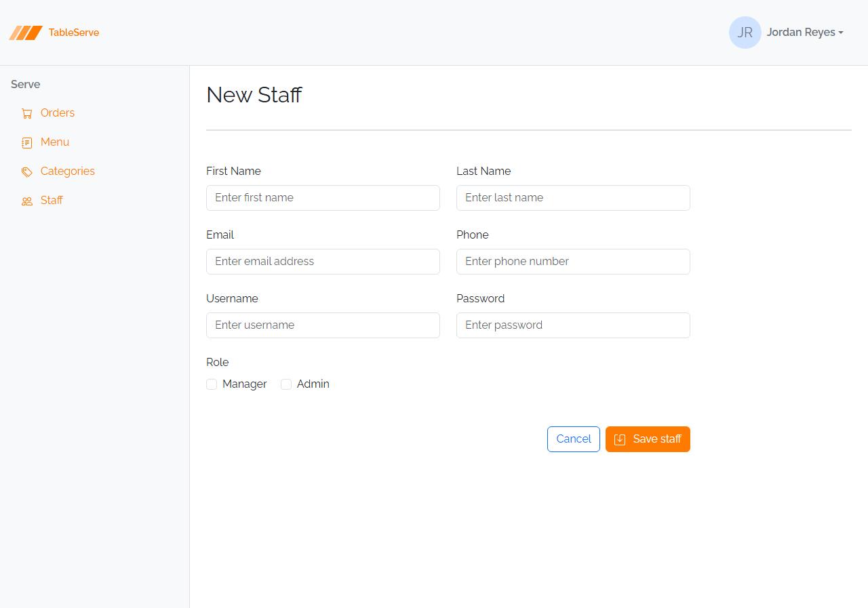868x608 pixels.
Task: Click the Role section label
Action: pyautogui.click(x=218, y=363)
